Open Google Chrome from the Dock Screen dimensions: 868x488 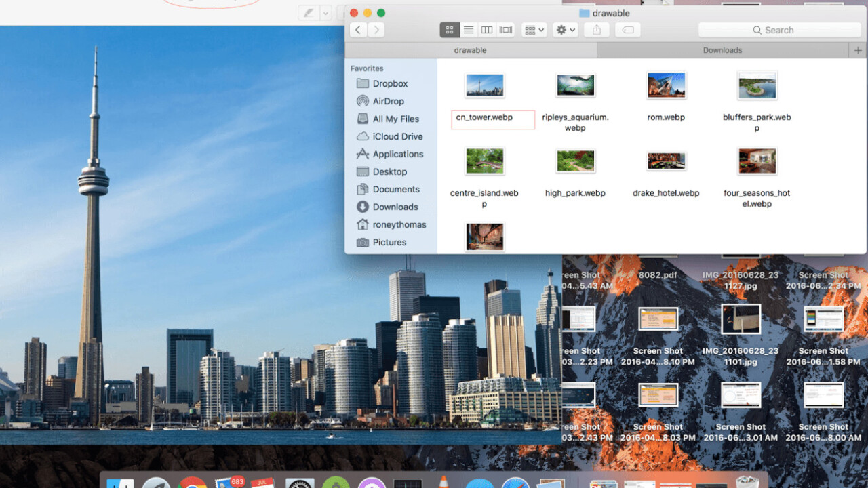(192, 483)
